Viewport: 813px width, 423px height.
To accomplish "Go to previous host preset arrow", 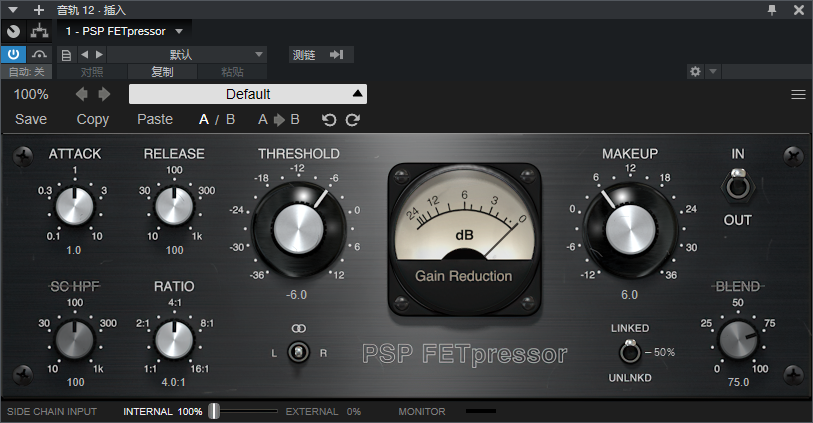I will [x=85, y=54].
